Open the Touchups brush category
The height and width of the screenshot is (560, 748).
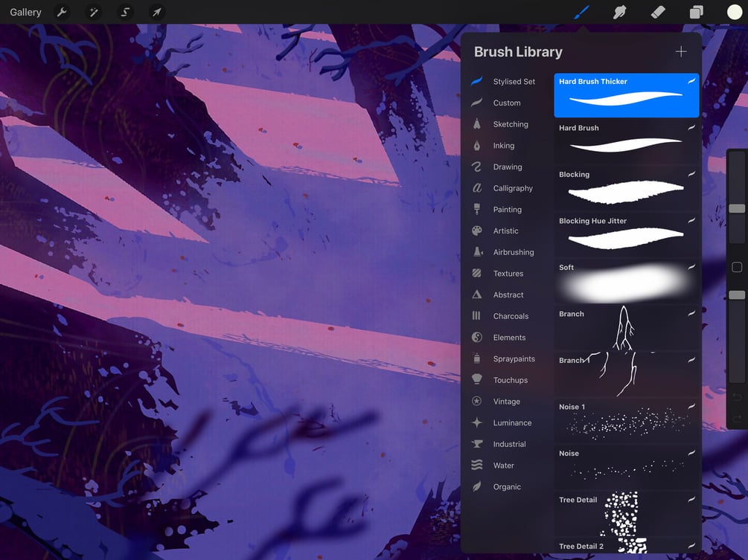click(505, 380)
